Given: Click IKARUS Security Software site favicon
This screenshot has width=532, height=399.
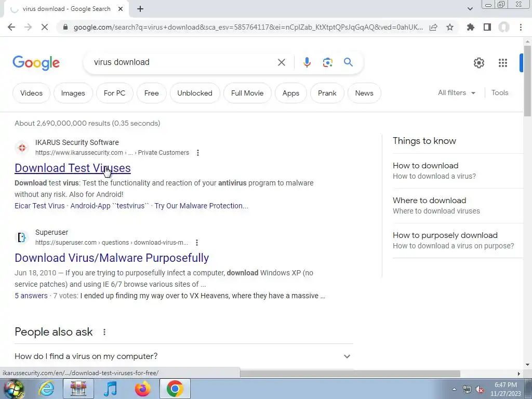Looking at the screenshot, I should point(22,148).
